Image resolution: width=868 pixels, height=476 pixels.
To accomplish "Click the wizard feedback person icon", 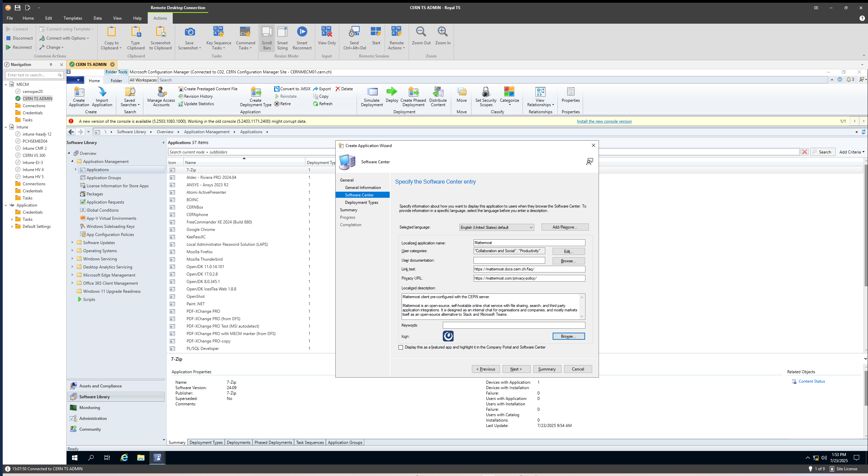I will (x=589, y=162).
